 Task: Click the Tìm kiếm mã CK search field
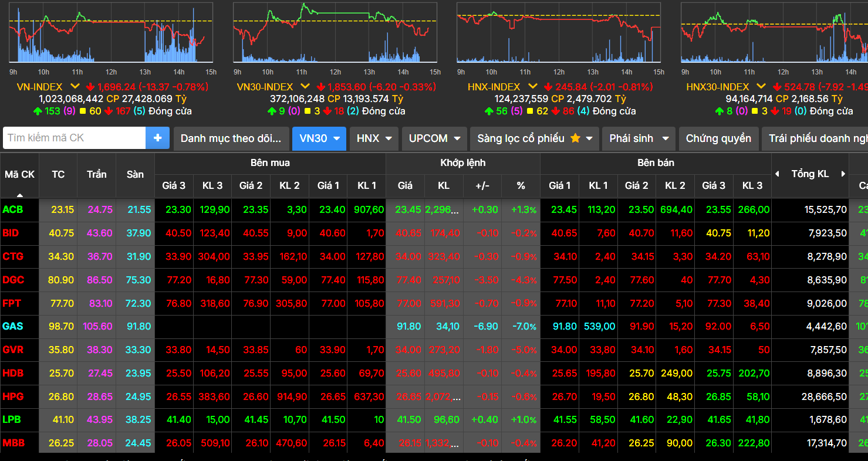click(75, 138)
